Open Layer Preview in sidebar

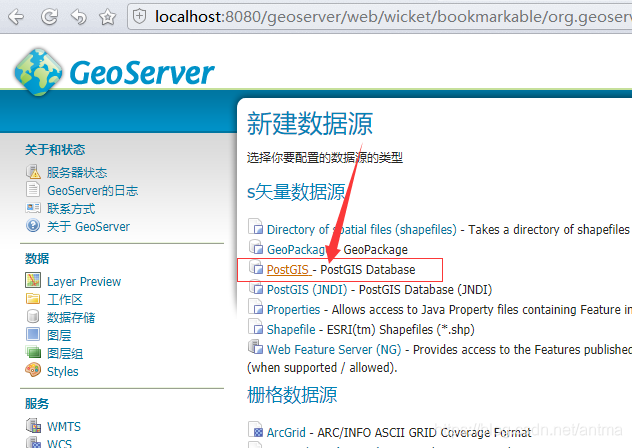point(84,281)
